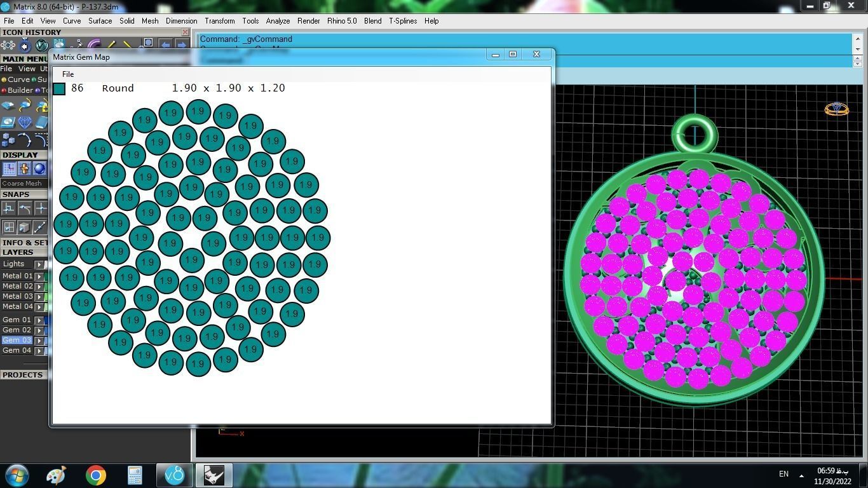Click the arc with points curve icon
This screenshot has height=488, width=868.
pos(25,139)
